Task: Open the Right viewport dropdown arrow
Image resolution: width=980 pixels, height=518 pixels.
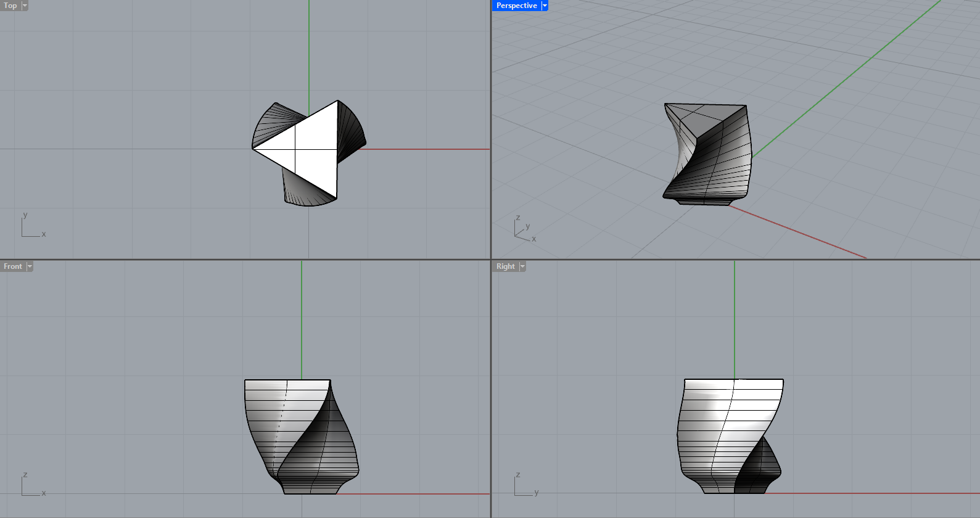Action: [x=522, y=266]
